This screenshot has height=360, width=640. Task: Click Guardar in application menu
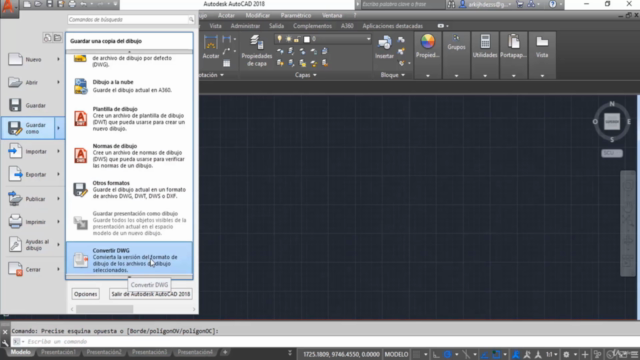(x=33, y=105)
